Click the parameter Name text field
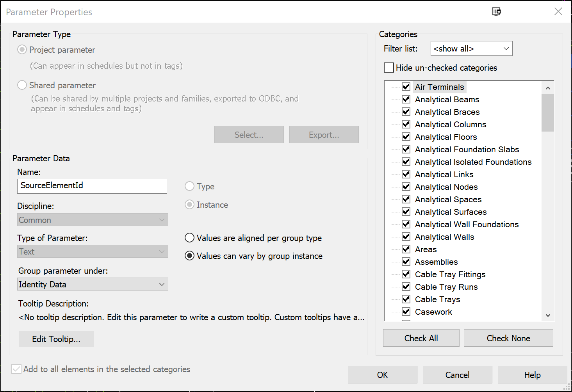This screenshot has height=392, width=572. (x=92, y=186)
